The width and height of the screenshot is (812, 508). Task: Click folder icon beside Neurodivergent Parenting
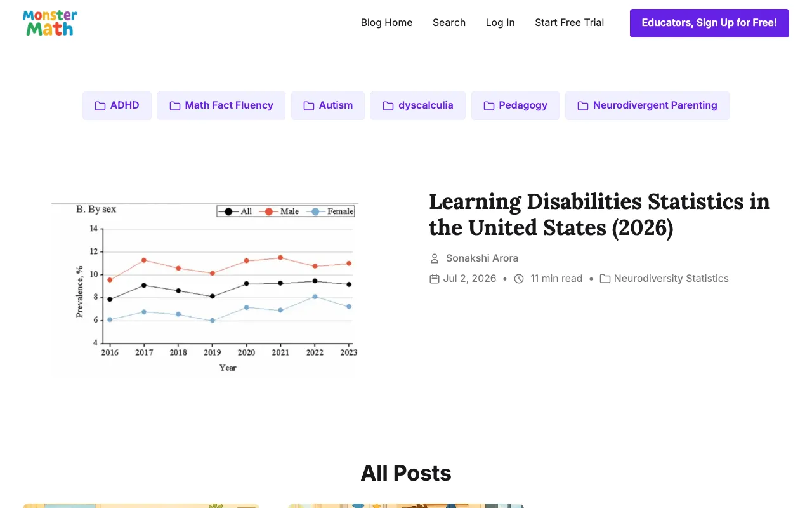point(583,105)
